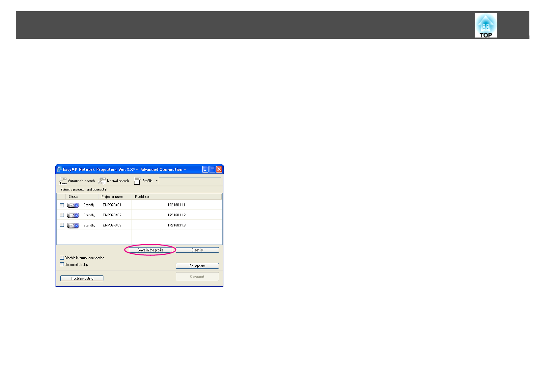Minimize the EasyMP Network Projection window
This screenshot has width=555, height=392.
(205, 170)
